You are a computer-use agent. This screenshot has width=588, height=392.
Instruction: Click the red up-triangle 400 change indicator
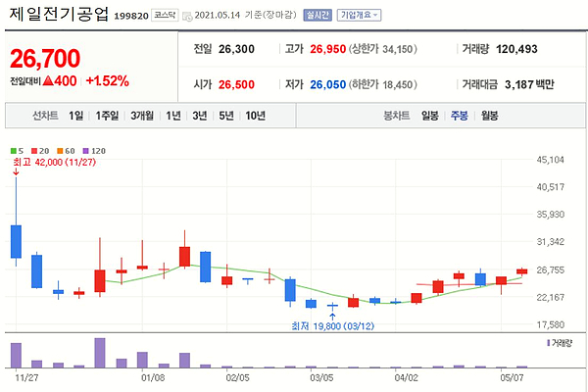(x=60, y=81)
